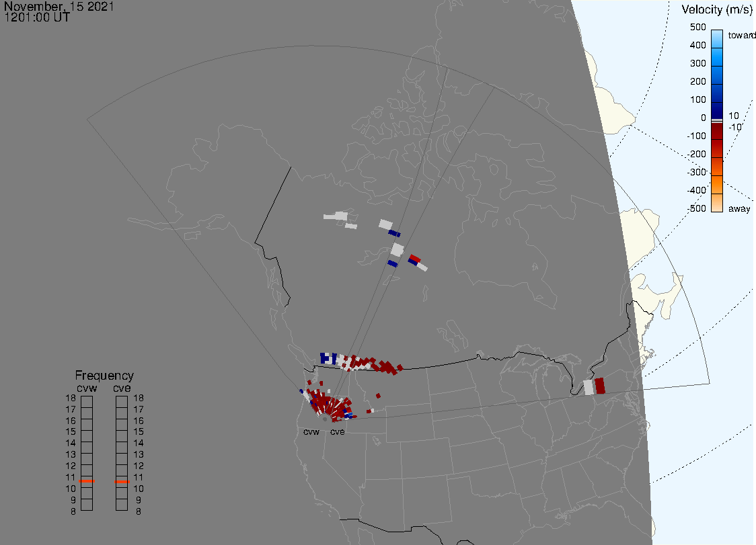The width and height of the screenshot is (756, 545).
Task: Click the cvw frequency column header
Action: click(x=87, y=388)
